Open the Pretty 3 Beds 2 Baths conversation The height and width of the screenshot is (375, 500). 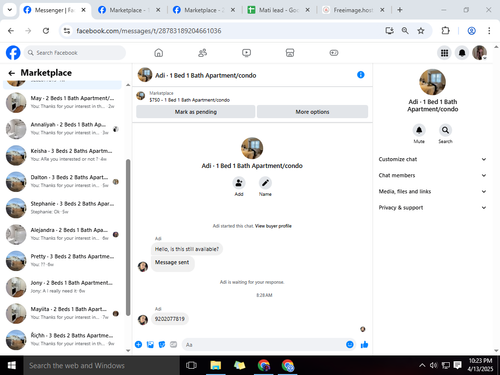pos(62,260)
